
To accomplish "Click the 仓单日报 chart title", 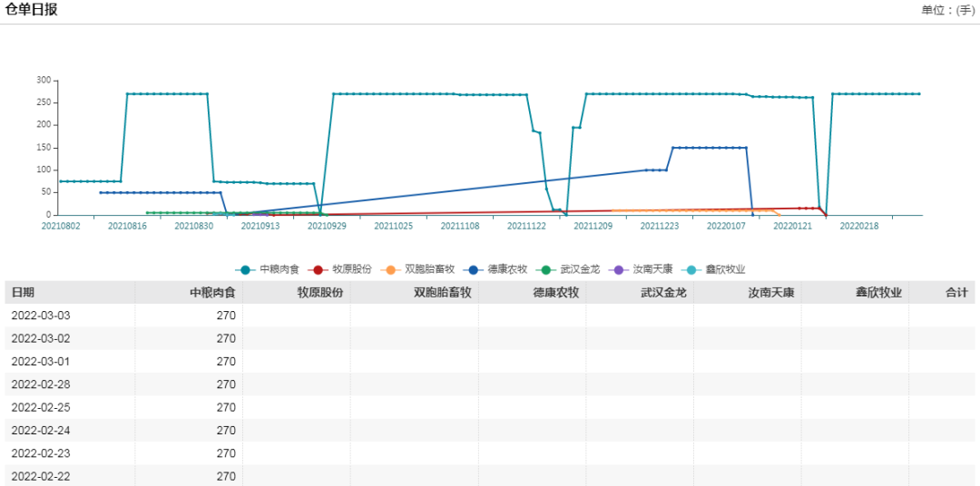I will click(x=32, y=10).
